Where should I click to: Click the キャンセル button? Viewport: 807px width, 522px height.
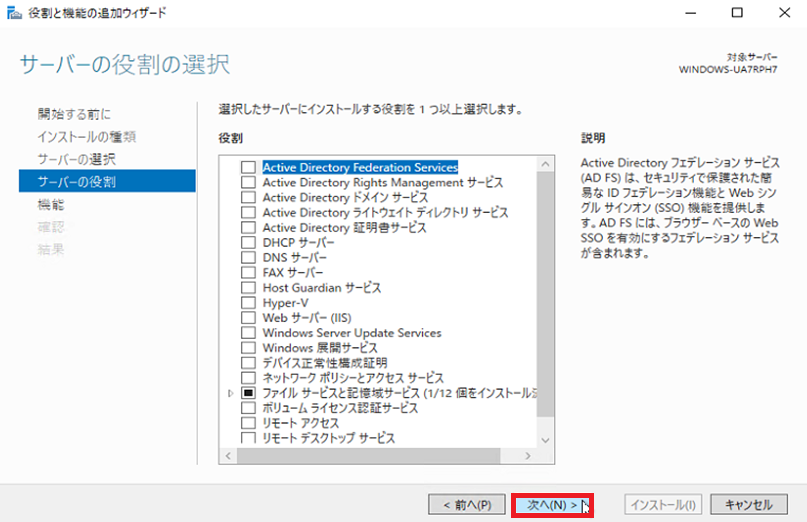coord(749,505)
